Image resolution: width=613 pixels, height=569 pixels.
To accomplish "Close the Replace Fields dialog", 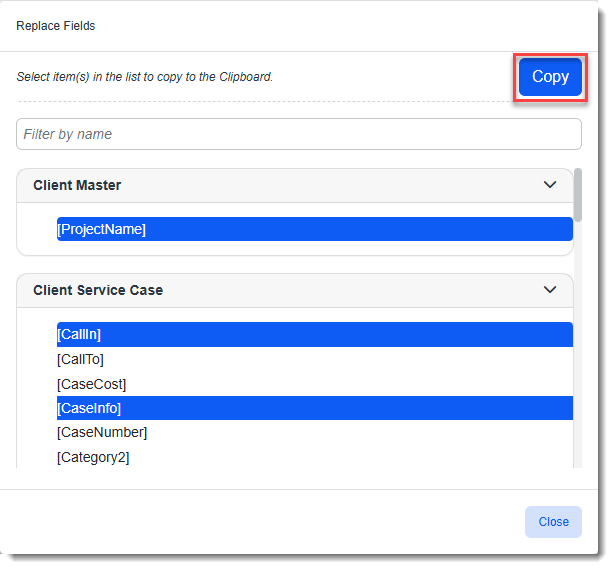I will [553, 521].
